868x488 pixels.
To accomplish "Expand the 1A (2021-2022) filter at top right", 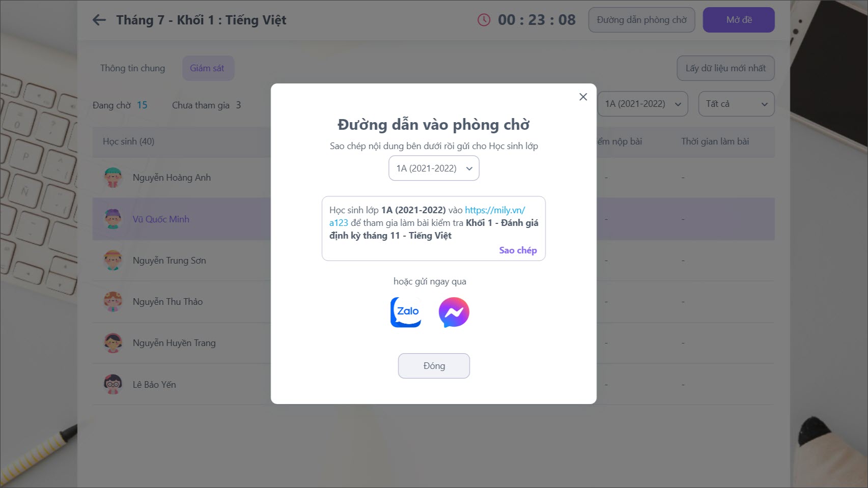I will (x=642, y=104).
